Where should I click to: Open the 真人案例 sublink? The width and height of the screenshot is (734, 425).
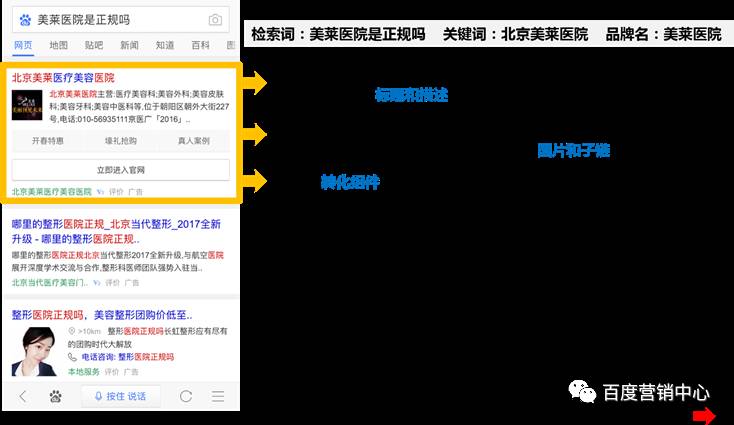(x=194, y=141)
